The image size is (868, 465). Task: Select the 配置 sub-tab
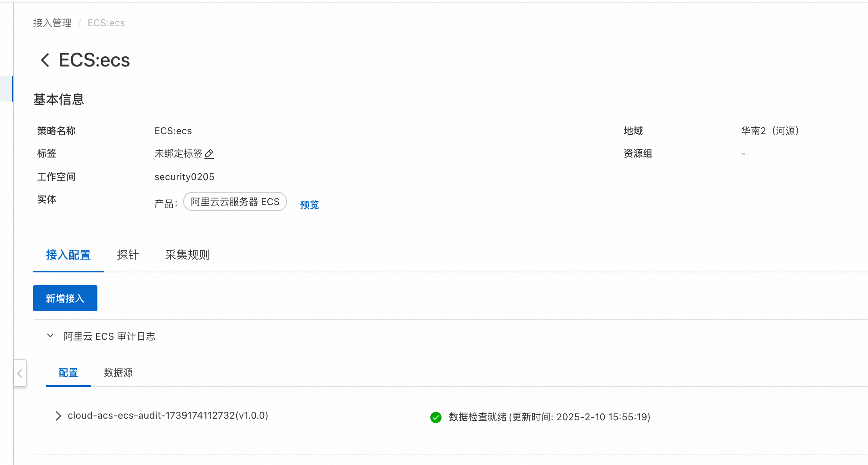(68, 373)
